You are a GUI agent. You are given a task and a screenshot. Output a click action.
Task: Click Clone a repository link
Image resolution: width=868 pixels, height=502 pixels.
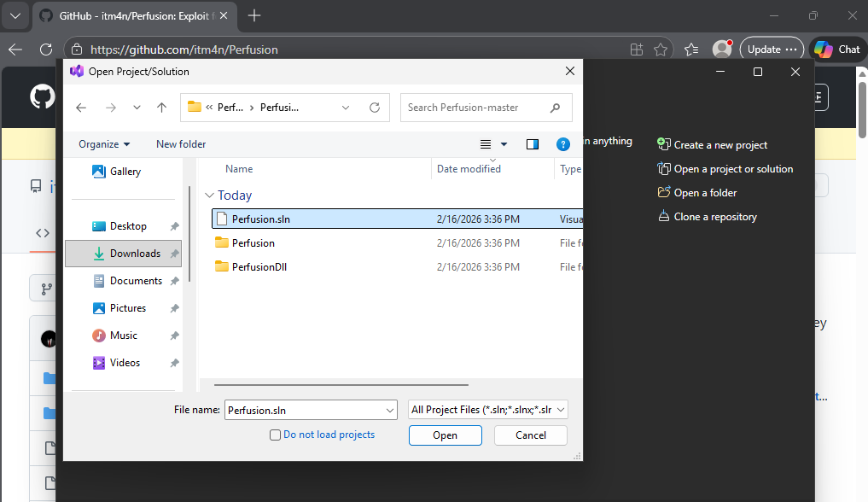pos(714,217)
